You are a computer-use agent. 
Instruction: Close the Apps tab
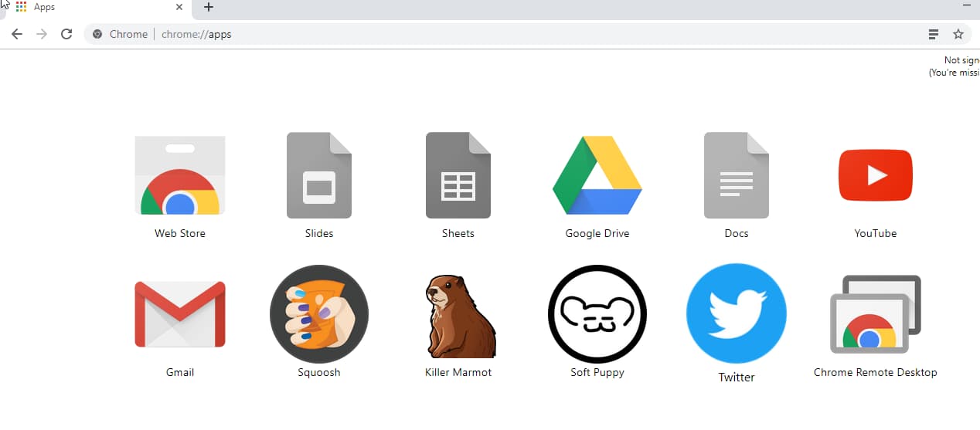[x=179, y=8]
